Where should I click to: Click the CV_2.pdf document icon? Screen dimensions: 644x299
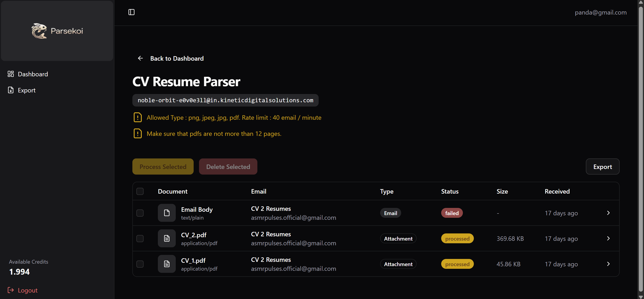tap(167, 238)
